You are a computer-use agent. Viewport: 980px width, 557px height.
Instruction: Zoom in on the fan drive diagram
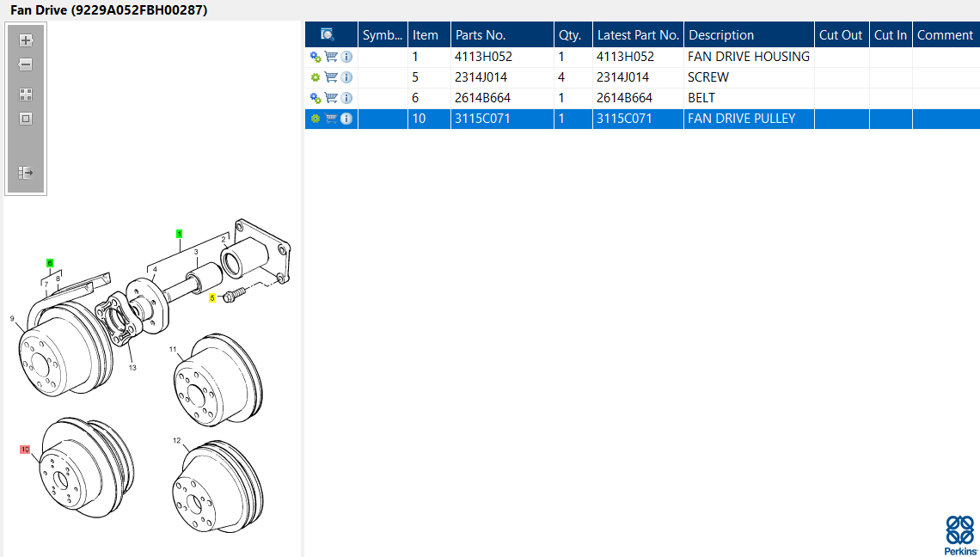pyautogui.click(x=26, y=40)
